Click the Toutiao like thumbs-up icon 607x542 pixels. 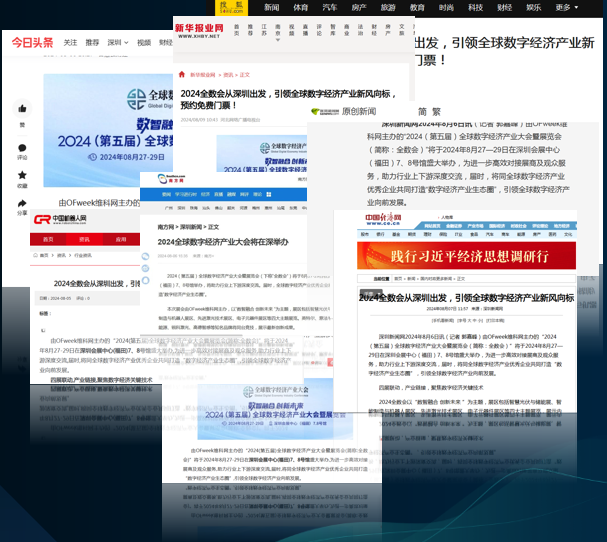22,109
